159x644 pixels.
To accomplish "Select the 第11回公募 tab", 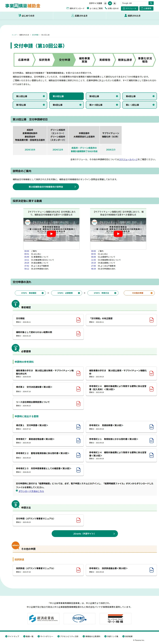I will (30, 96).
